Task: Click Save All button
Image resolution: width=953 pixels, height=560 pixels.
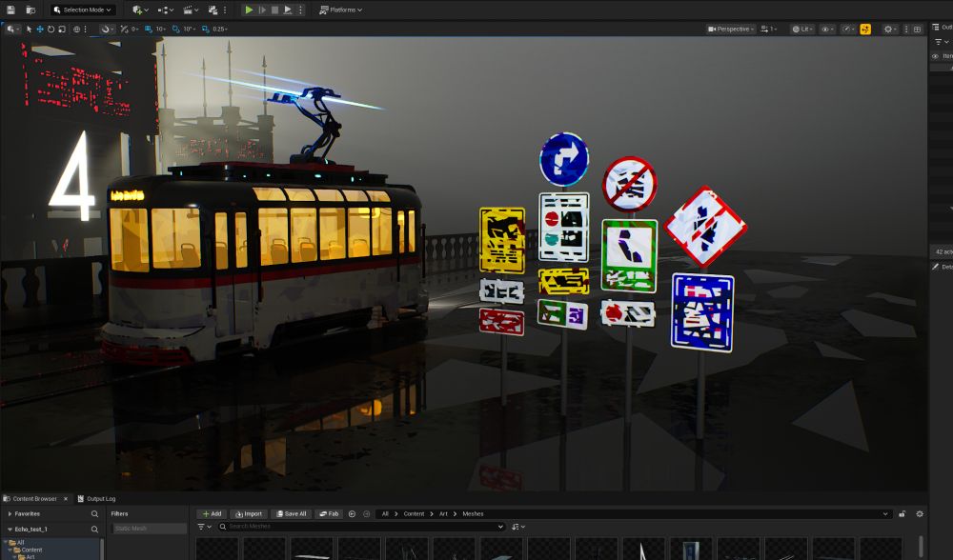Action: [x=291, y=514]
